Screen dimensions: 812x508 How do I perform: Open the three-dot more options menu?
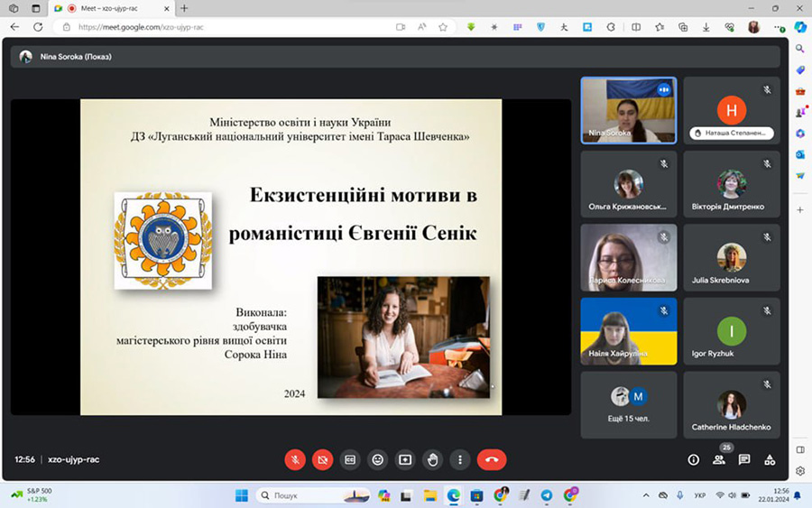(x=460, y=459)
